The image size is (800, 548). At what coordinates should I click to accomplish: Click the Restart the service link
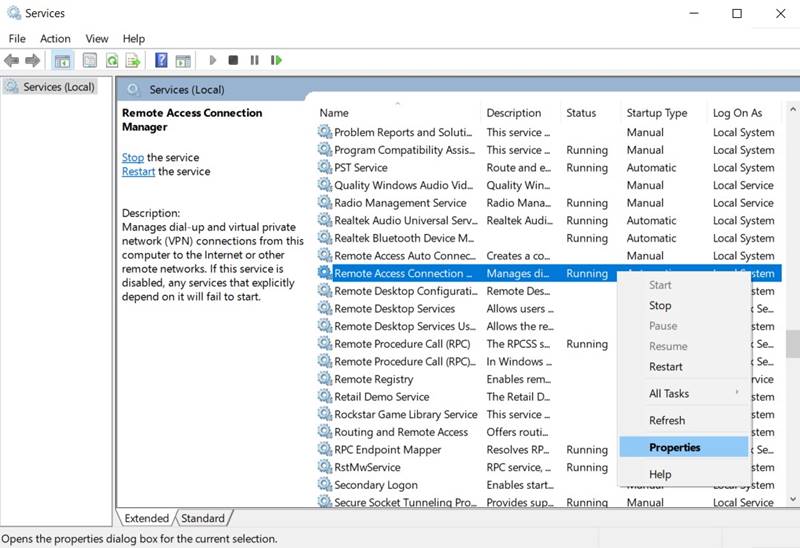pyautogui.click(x=138, y=171)
